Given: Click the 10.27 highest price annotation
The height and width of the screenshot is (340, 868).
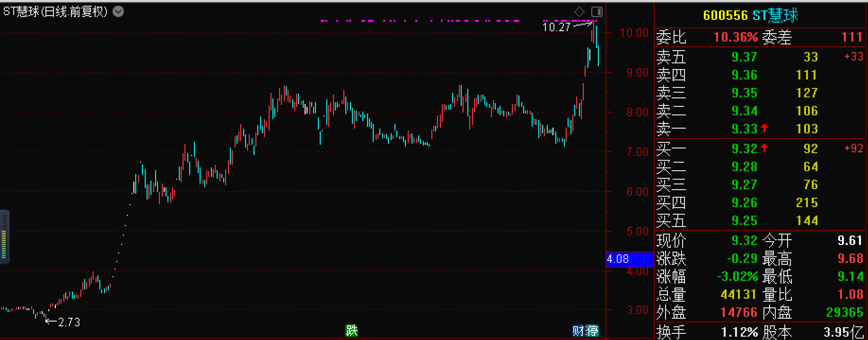Looking at the screenshot, I should 556,27.
